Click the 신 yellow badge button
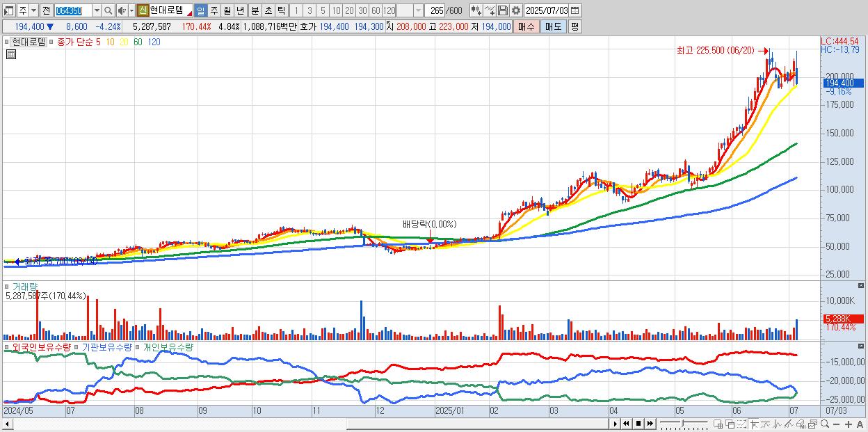The image size is (868, 432). point(143,10)
